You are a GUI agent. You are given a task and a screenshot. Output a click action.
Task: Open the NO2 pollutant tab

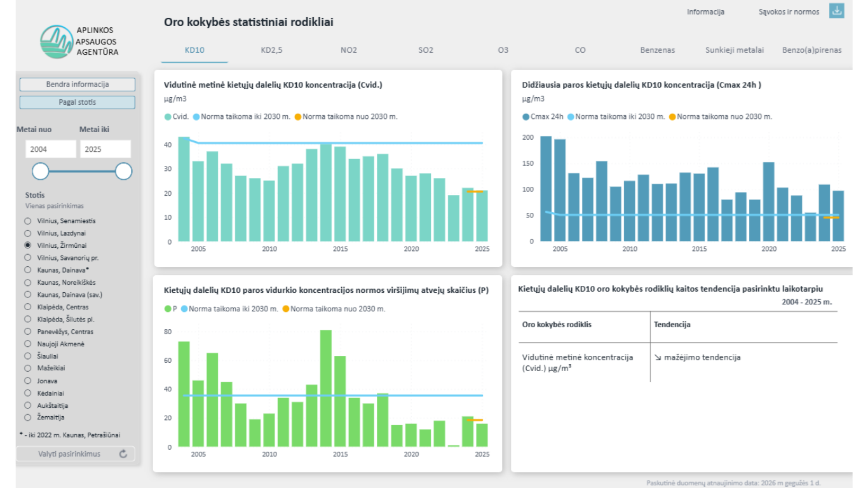349,50
